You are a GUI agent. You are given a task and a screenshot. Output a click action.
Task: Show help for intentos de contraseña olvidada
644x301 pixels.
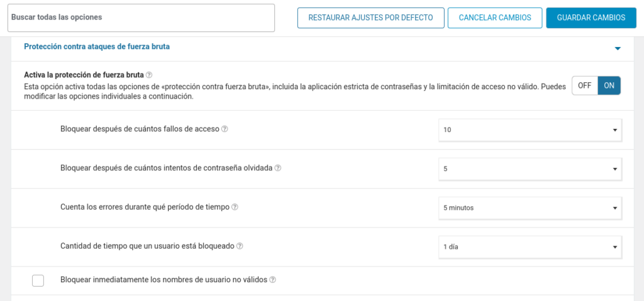[278, 168]
